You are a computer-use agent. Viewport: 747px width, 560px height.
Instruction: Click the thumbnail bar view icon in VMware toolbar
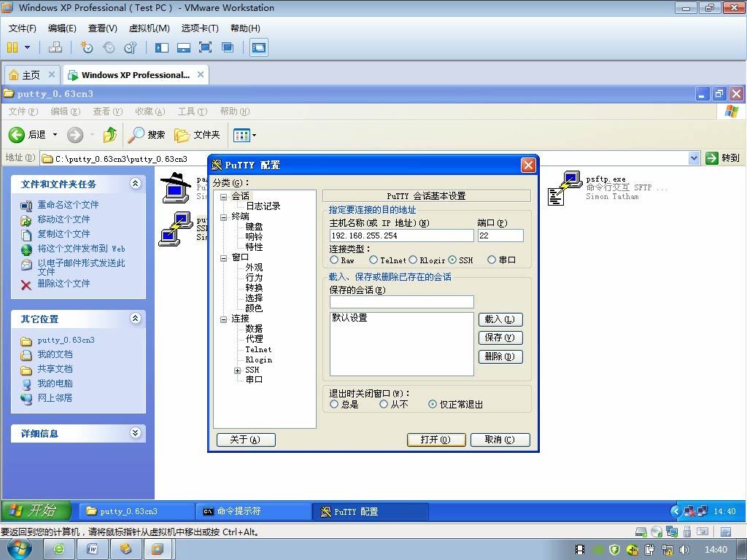183,47
